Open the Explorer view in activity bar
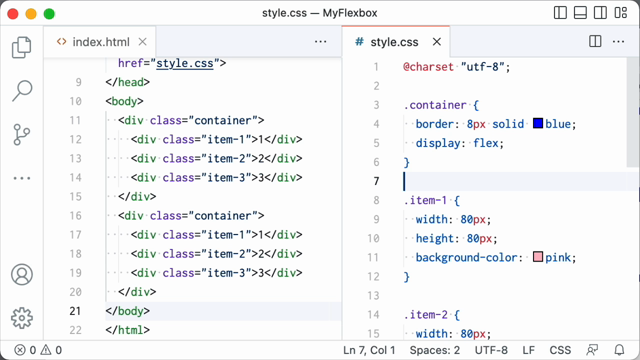The height and width of the screenshot is (360, 640). (x=22, y=47)
